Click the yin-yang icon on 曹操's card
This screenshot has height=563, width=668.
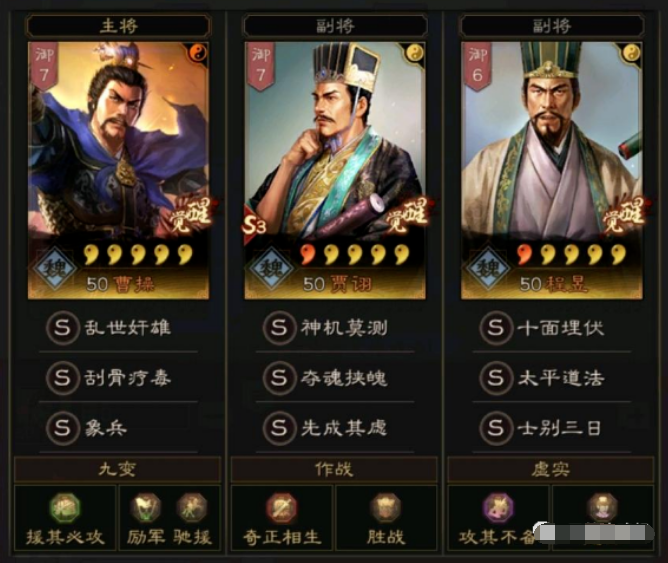click(x=198, y=53)
